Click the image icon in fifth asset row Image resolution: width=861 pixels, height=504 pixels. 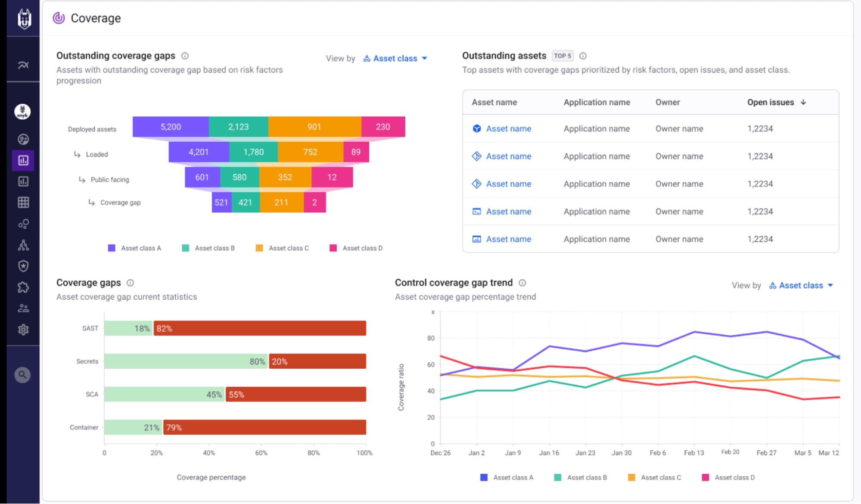point(476,239)
